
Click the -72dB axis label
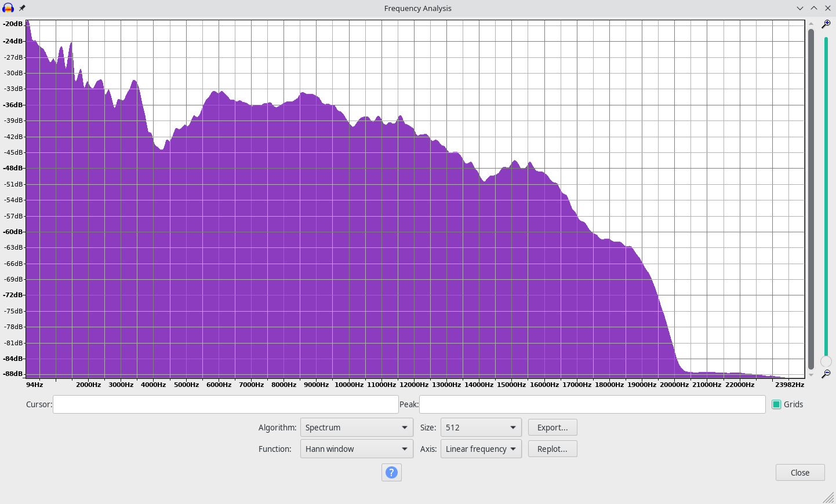click(x=13, y=295)
